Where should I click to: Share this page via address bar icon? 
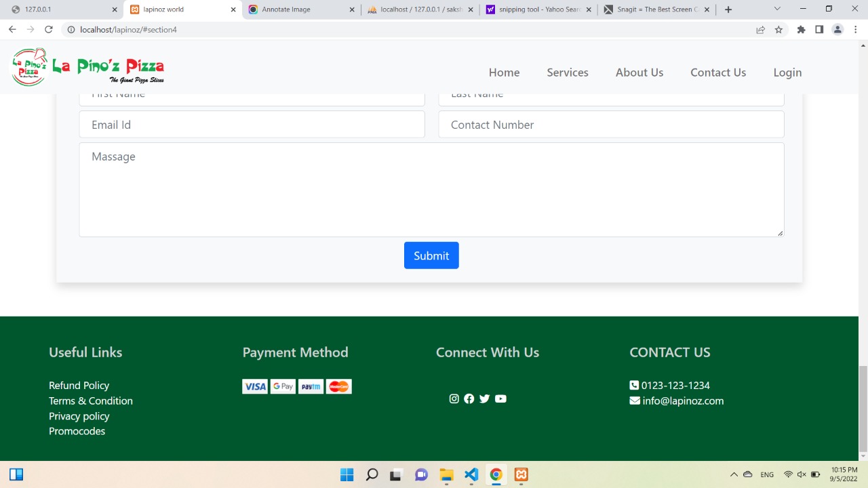[x=760, y=29]
